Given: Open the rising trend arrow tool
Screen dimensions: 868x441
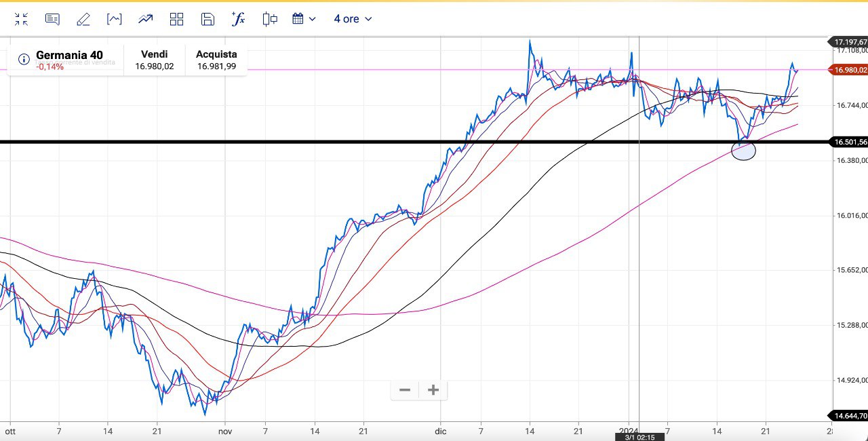Looking at the screenshot, I should pyautogui.click(x=146, y=19).
